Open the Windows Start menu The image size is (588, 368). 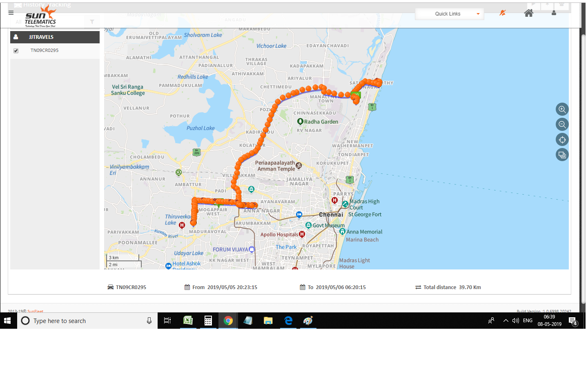(7, 321)
